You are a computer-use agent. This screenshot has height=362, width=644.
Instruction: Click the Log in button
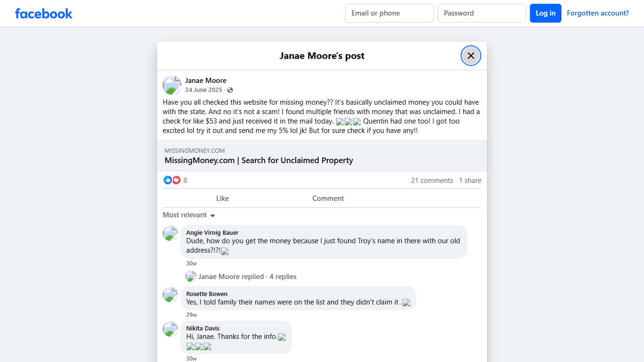[x=545, y=13]
